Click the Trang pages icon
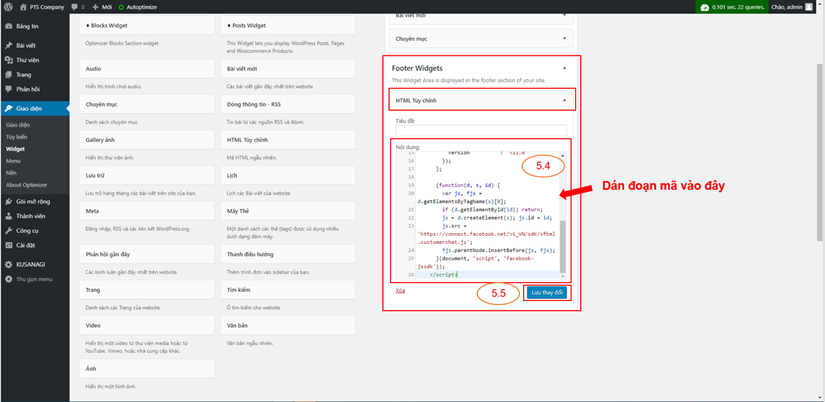 click(8, 75)
